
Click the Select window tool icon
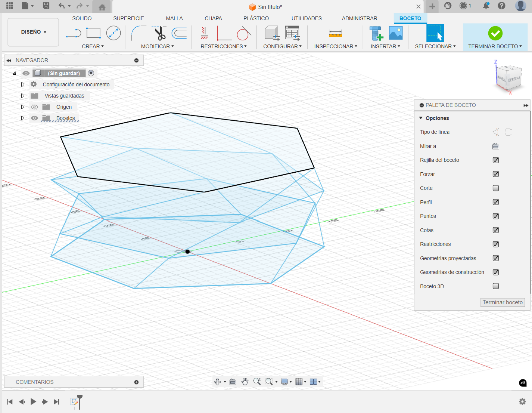[x=435, y=33]
